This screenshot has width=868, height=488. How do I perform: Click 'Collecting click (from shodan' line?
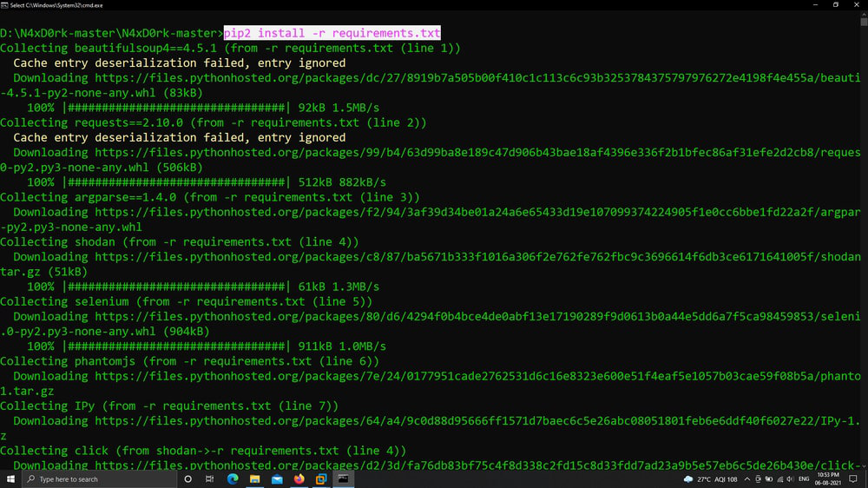(x=203, y=451)
